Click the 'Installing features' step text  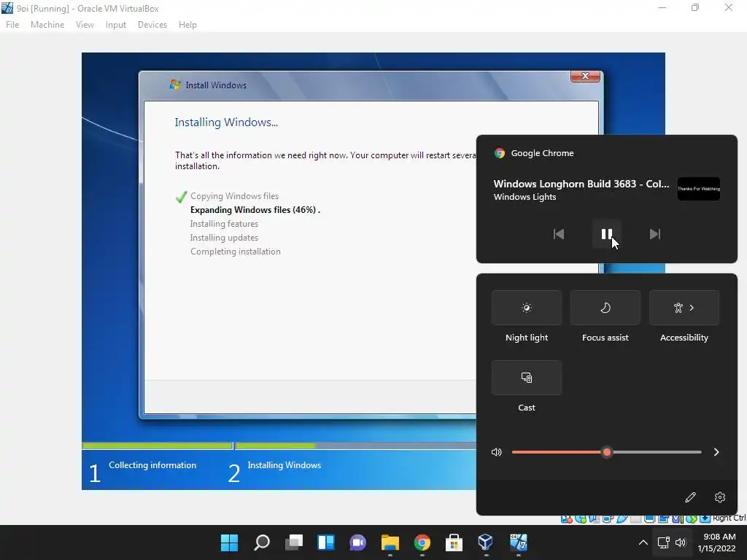pos(225,224)
